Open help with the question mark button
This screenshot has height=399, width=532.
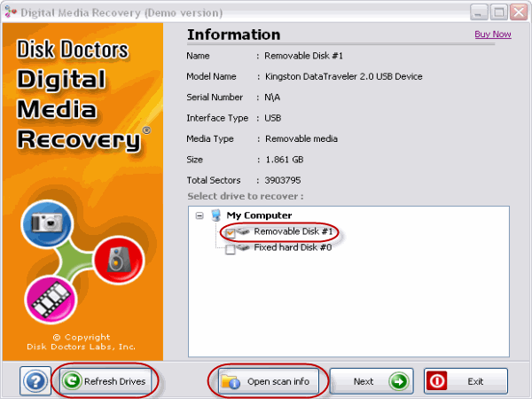pyautogui.click(x=35, y=381)
